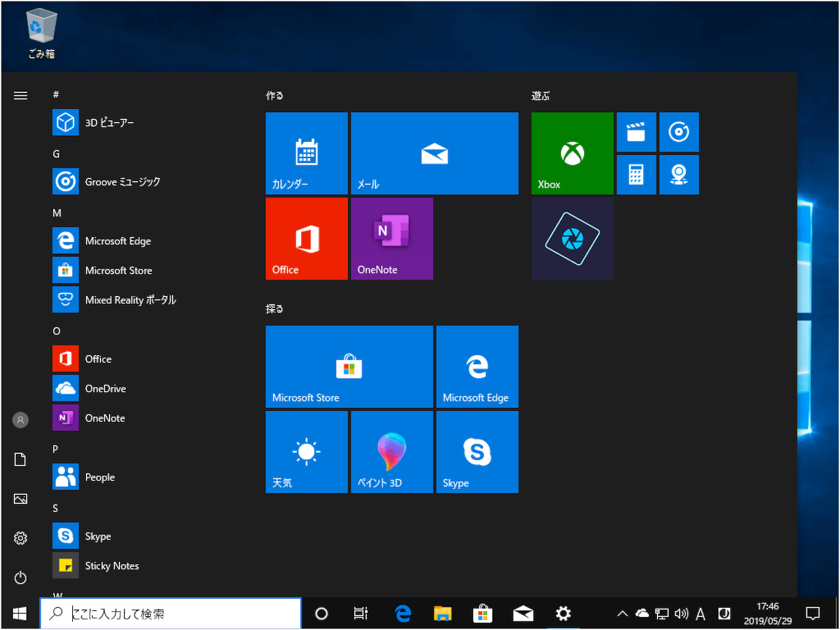Screen dimensions: 840x630
Task: Click the 遊ぶ group title
Action: (541, 96)
